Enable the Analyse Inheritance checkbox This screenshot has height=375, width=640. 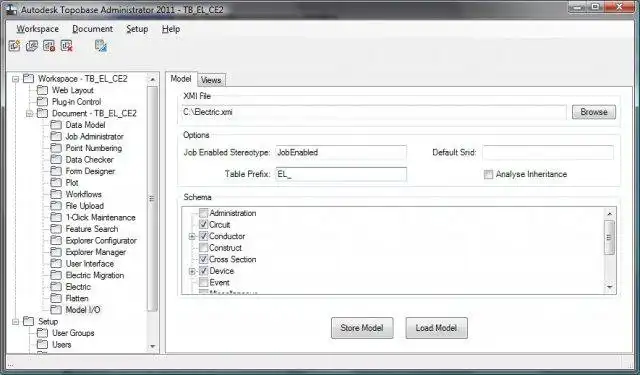(x=488, y=175)
